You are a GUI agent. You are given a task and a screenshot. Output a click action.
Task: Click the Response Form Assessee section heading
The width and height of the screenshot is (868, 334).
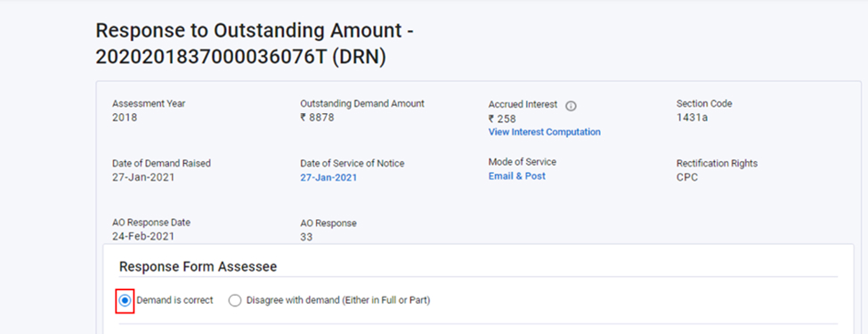(199, 267)
